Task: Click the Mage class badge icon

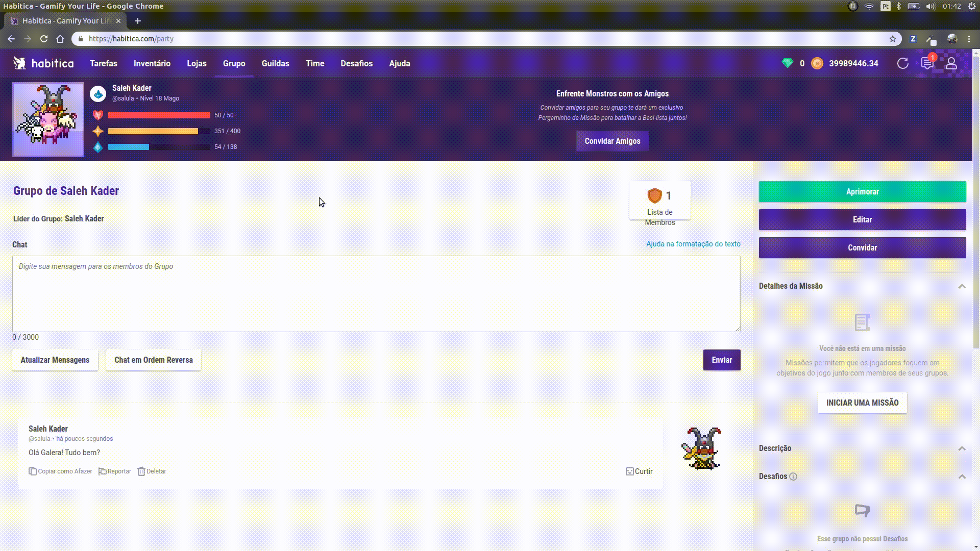Action: pyautogui.click(x=98, y=94)
